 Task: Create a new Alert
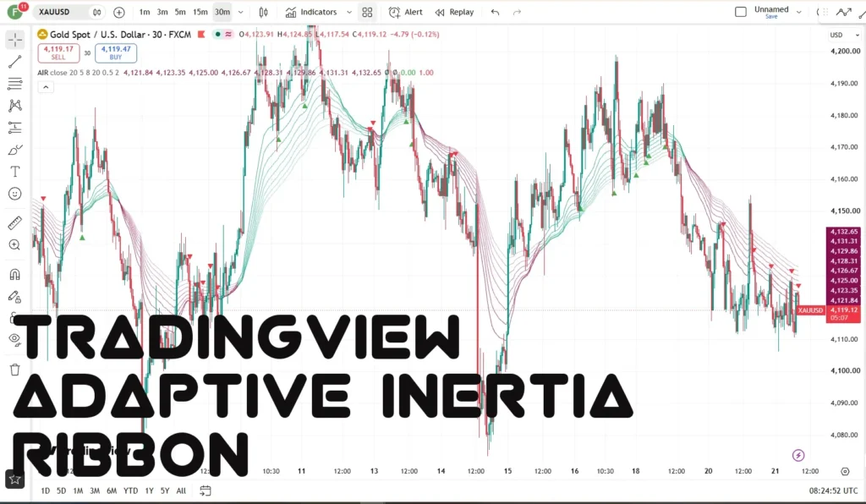coord(405,12)
